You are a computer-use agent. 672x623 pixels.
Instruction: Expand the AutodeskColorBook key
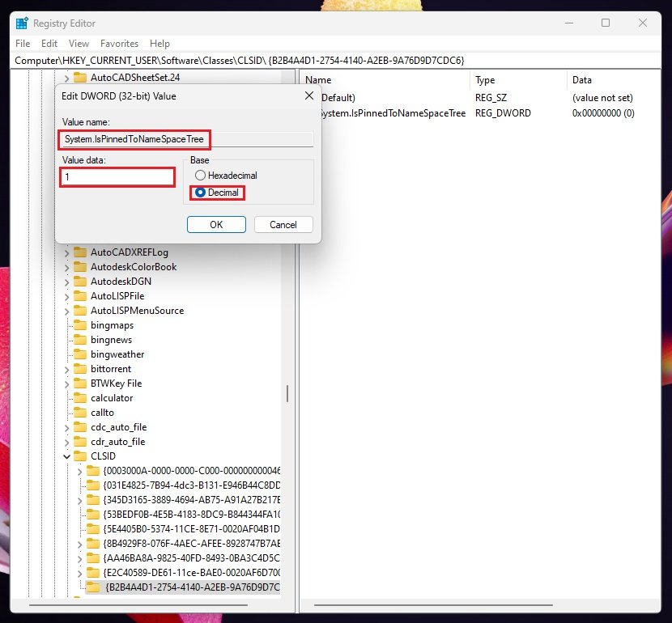(66, 267)
